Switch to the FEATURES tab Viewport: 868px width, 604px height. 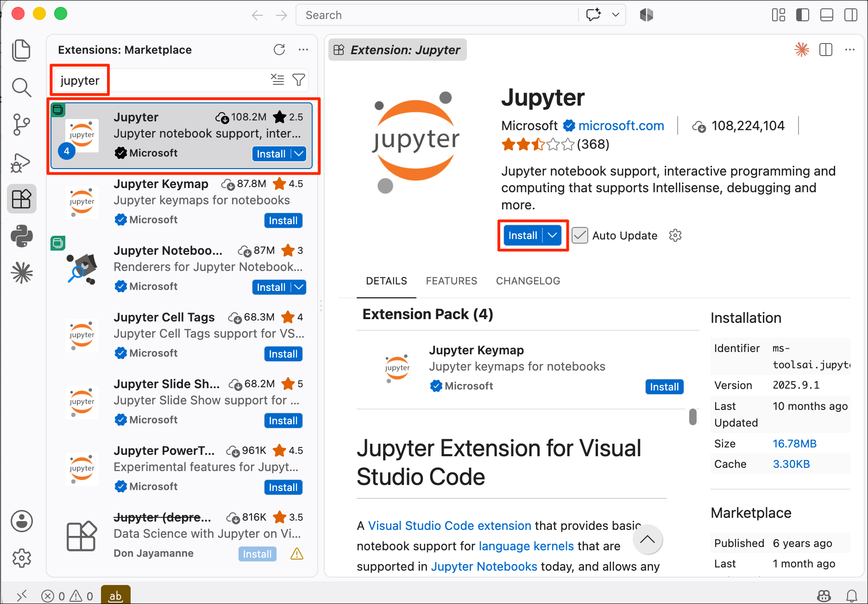pyautogui.click(x=451, y=281)
